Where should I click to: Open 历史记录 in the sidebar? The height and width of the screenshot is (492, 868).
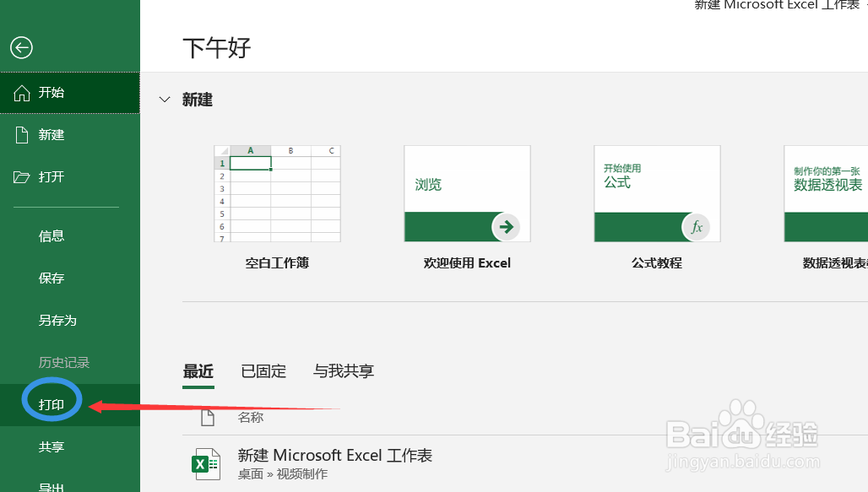pyautogui.click(x=70, y=363)
